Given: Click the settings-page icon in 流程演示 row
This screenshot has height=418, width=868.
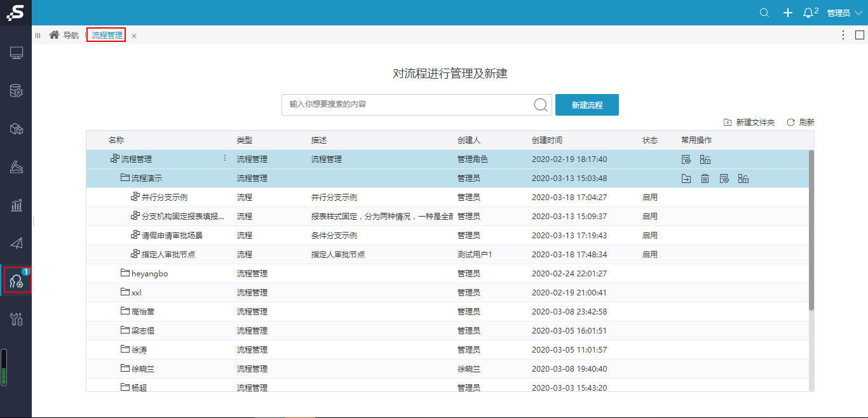Looking at the screenshot, I should tap(724, 179).
